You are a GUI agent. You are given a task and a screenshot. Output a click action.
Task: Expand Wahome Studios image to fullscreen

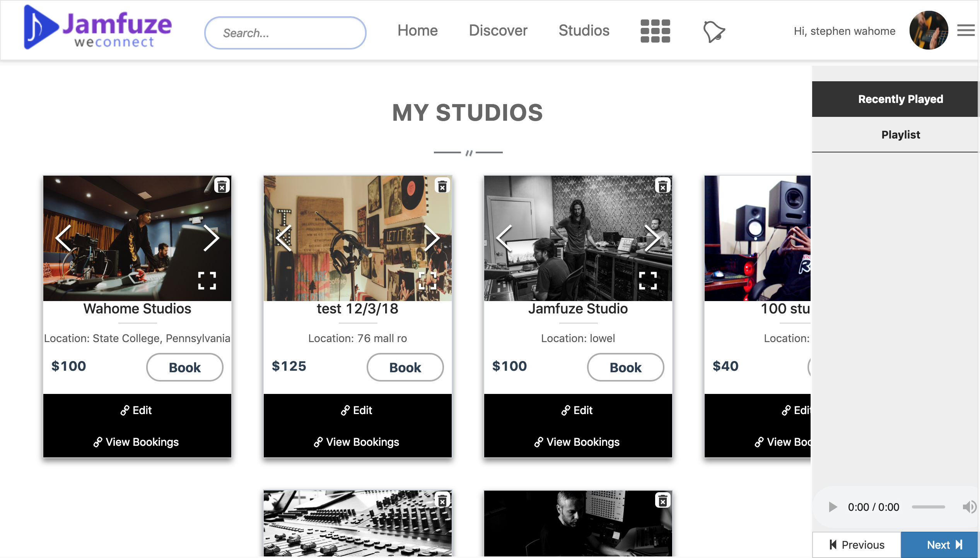point(207,281)
